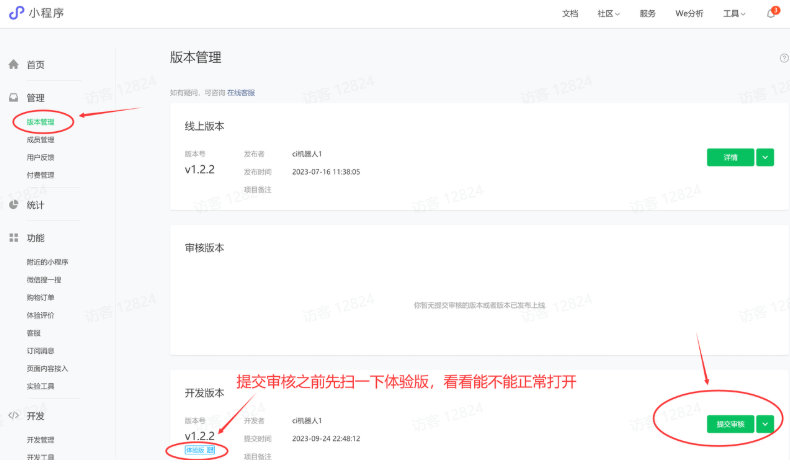Select the 首页 home icon
Screen dimensions: 790x464
[14, 64]
